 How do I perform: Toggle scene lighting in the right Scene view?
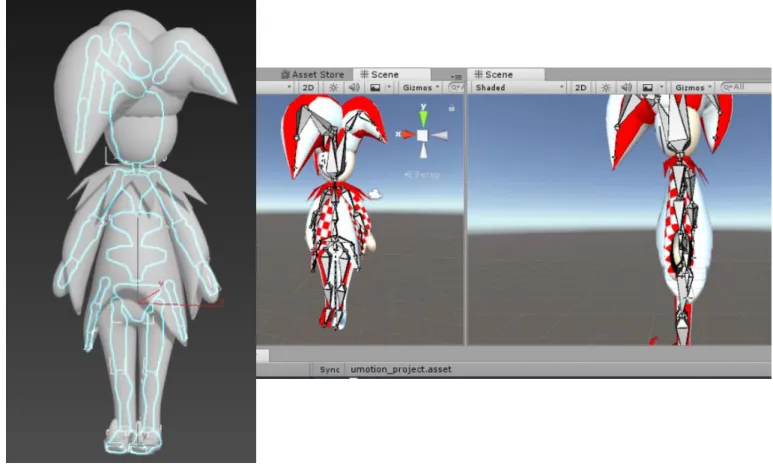[x=606, y=88]
